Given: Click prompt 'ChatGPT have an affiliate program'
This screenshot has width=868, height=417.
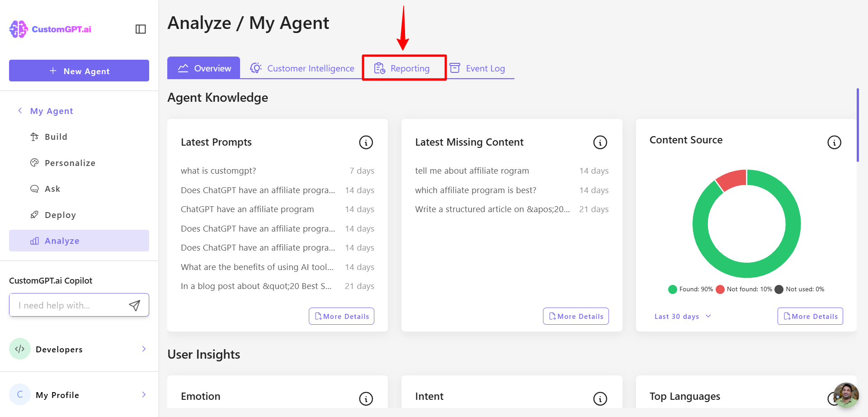Looking at the screenshot, I should click(247, 209).
